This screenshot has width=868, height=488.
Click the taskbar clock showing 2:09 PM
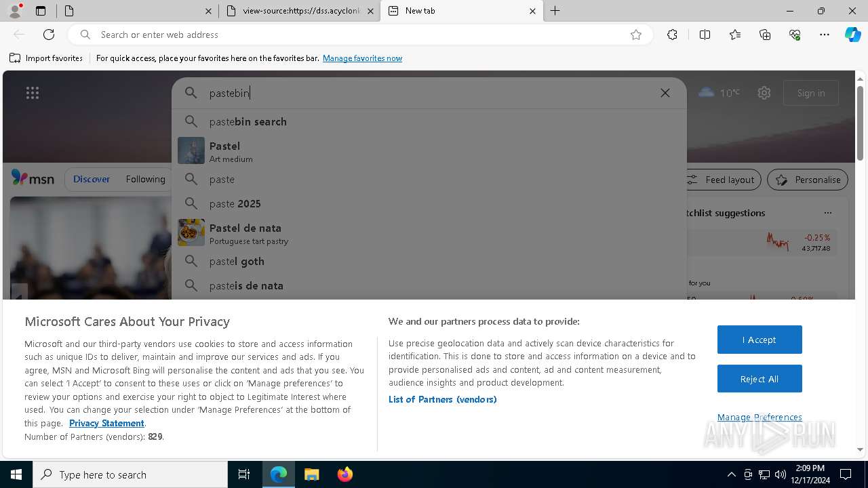[809, 474]
